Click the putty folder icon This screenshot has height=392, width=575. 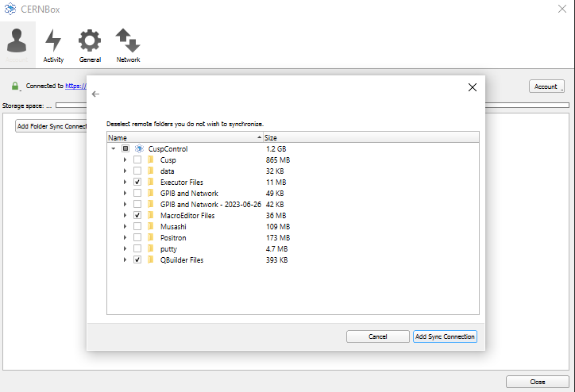click(150, 248)
